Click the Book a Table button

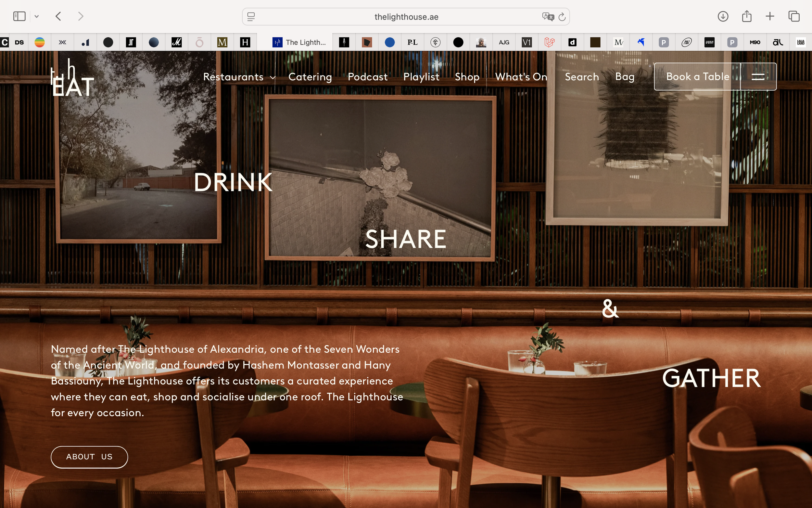pos(698,77)
